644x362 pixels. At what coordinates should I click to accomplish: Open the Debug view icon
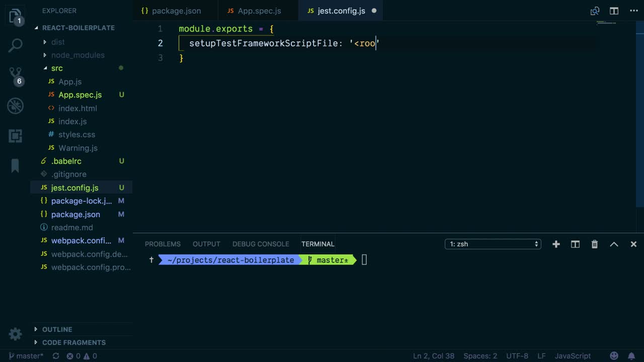click(x=15, y=106)
